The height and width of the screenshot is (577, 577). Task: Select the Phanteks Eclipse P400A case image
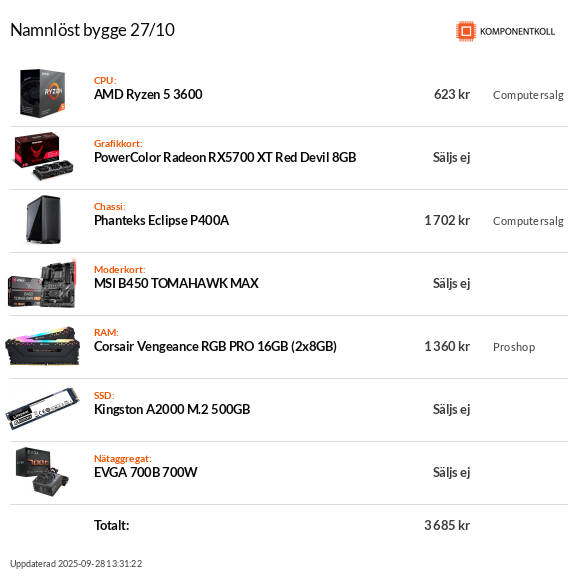tap(43, 220)
